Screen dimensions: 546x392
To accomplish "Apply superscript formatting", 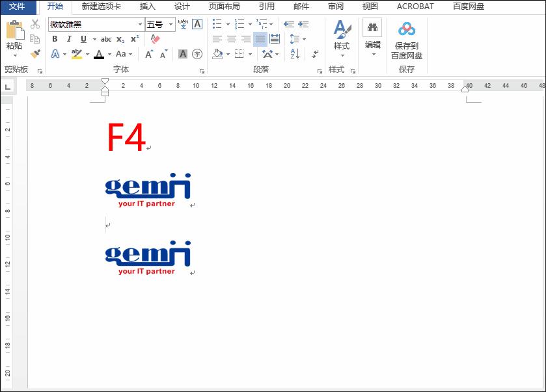I will tap(135, 39).
